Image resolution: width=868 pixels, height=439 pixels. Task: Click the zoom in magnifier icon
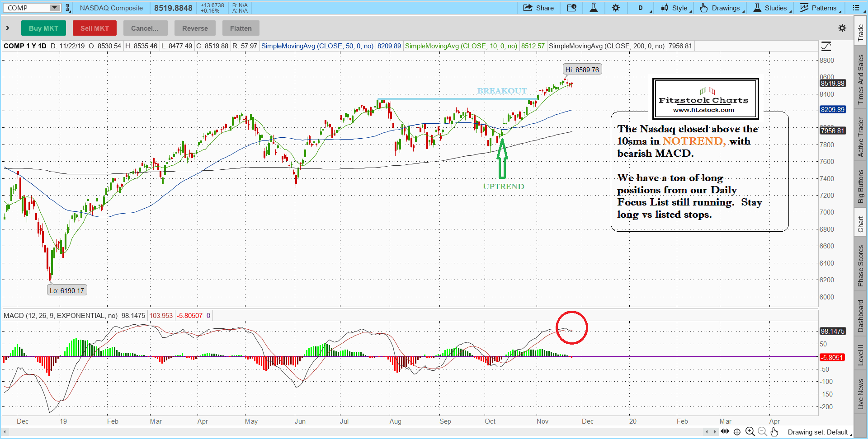pos(750,432)
